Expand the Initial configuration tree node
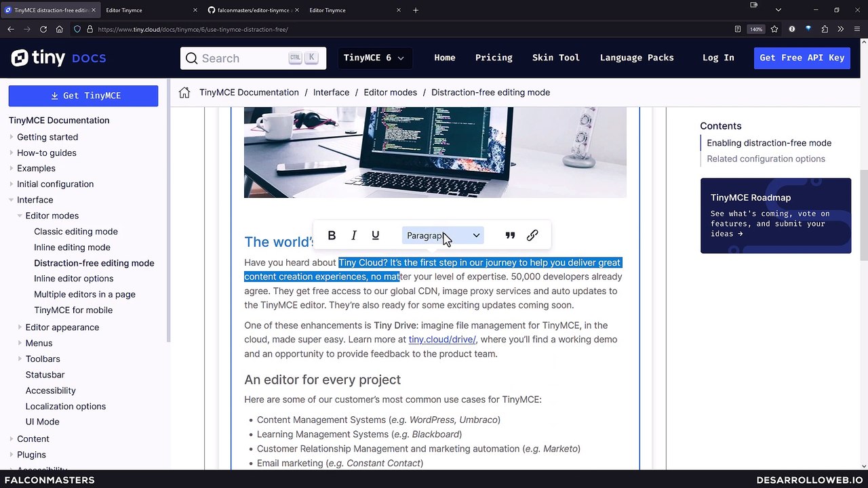Viewport: 868px width, 488px height. click(12, 184)
